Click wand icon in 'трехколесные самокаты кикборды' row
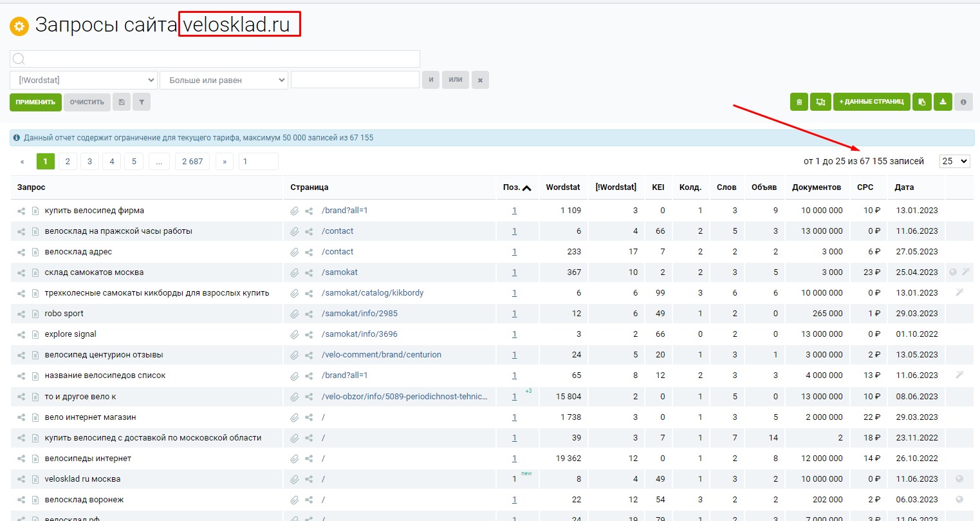980x521 pixels. [x=959, y=292]
